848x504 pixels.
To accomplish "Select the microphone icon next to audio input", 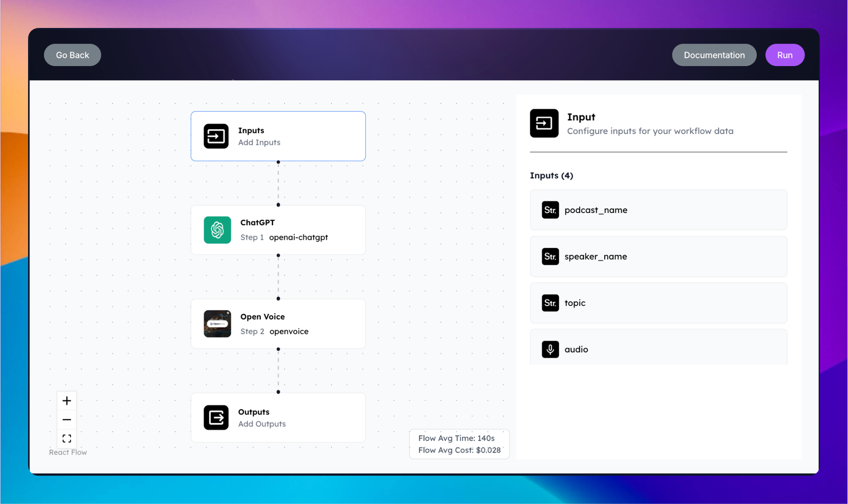I will [550, 349].
